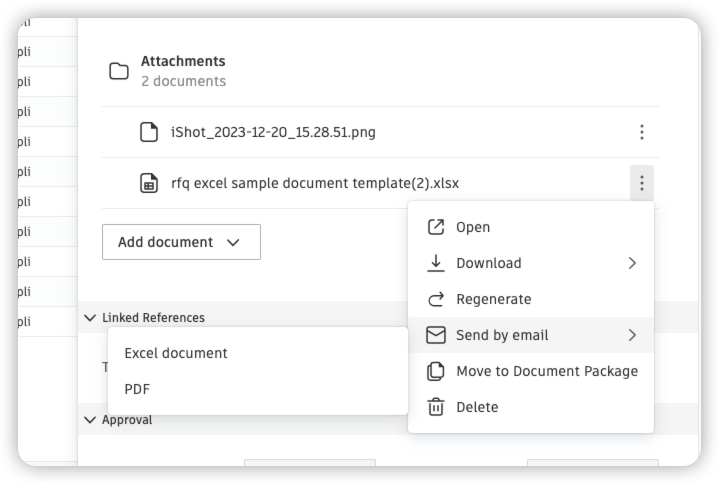The width and height of the screenshot is (719, 484).
Task: Collapse the Approval section
Action: pyautogui.click(x=91, y=420)
